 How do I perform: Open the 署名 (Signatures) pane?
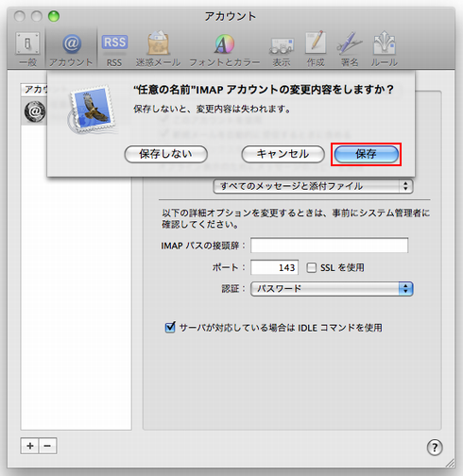(350, 49)
